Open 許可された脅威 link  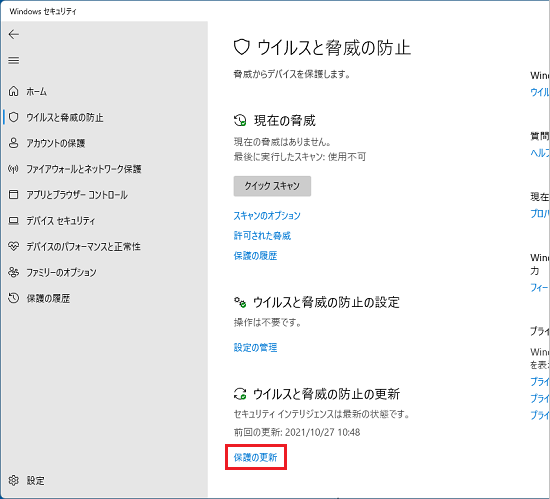click(x=262, y=236)
